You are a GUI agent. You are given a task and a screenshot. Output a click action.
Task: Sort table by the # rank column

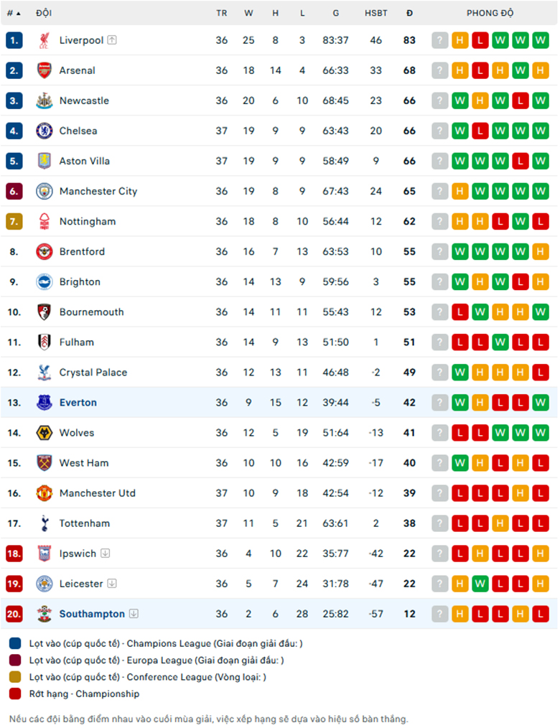[x=14, y=13]
